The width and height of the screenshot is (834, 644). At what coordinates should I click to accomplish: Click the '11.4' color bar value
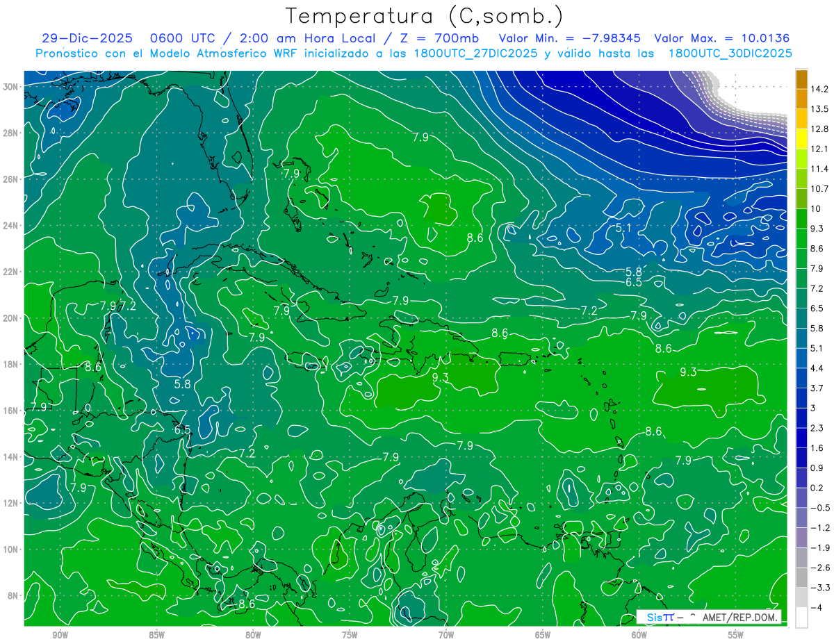coord(820,169)
